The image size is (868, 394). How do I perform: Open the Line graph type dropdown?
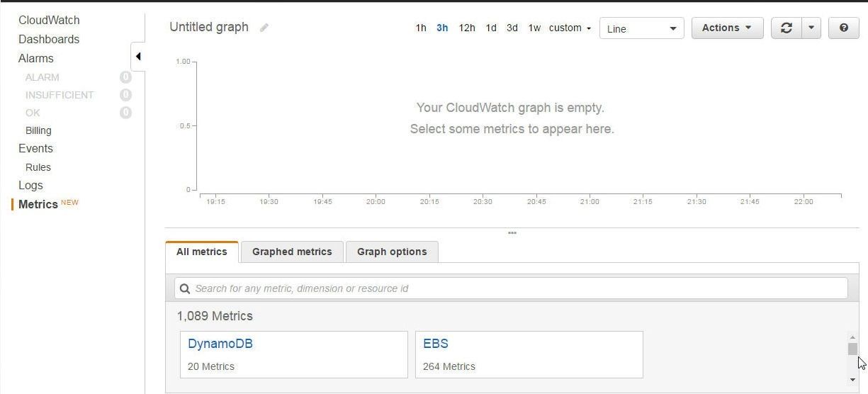coord(642,28)
